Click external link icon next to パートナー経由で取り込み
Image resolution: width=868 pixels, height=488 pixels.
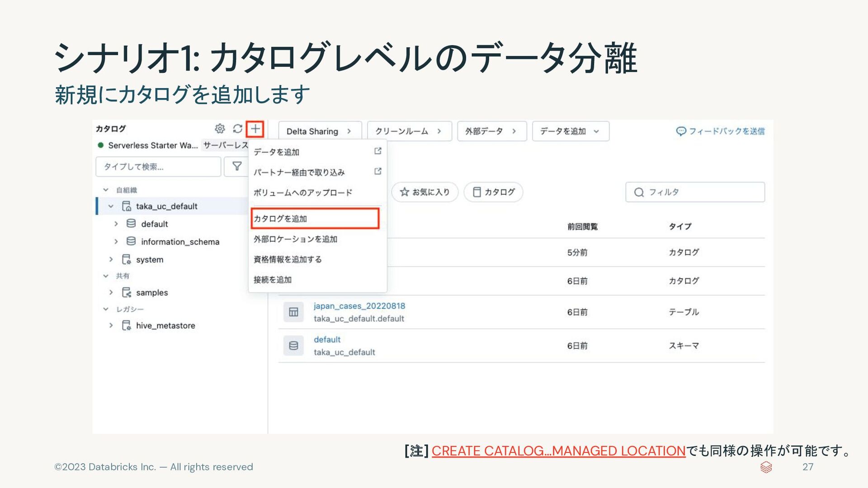pyautogui.click(x=378, y=172)
